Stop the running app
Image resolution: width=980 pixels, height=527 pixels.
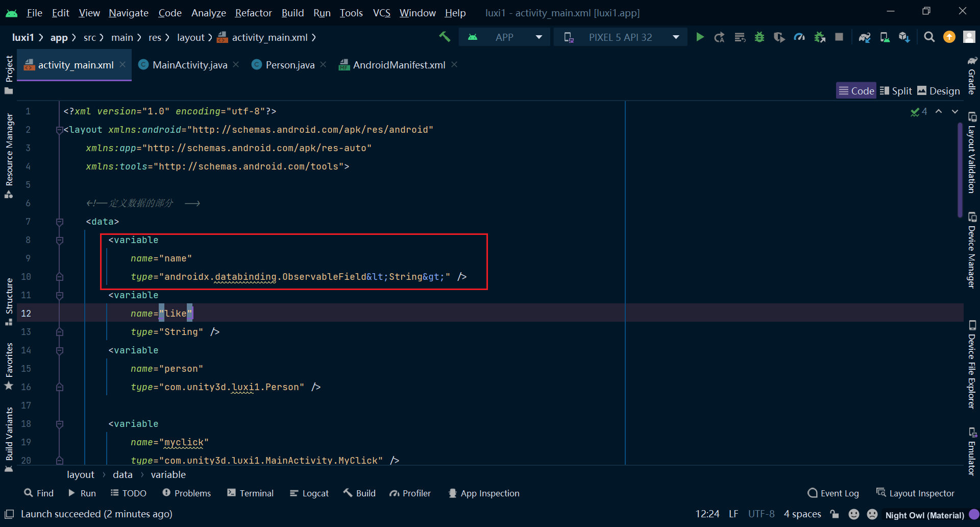(x=839, y=37)
